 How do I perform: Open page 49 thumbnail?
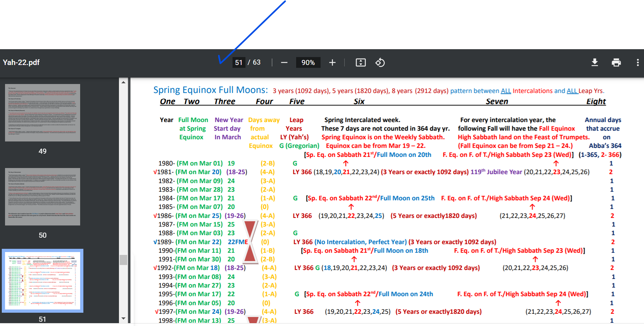pos(42,113)
